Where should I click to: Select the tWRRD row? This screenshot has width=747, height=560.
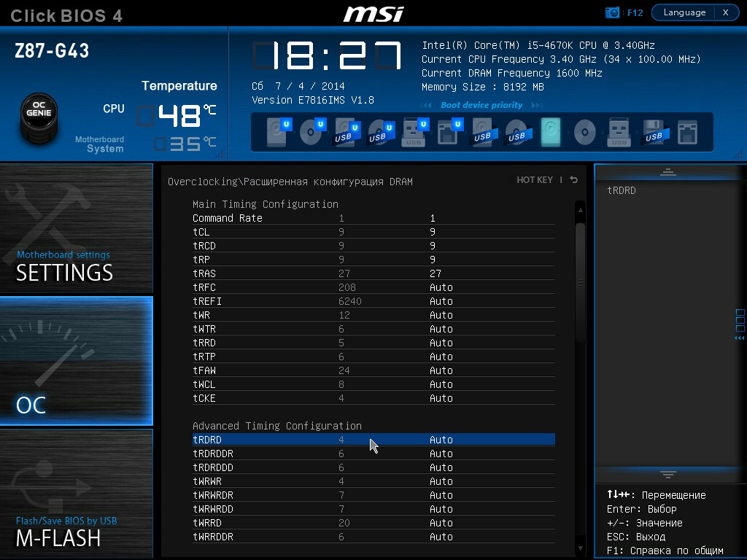(x=373, y=522)
